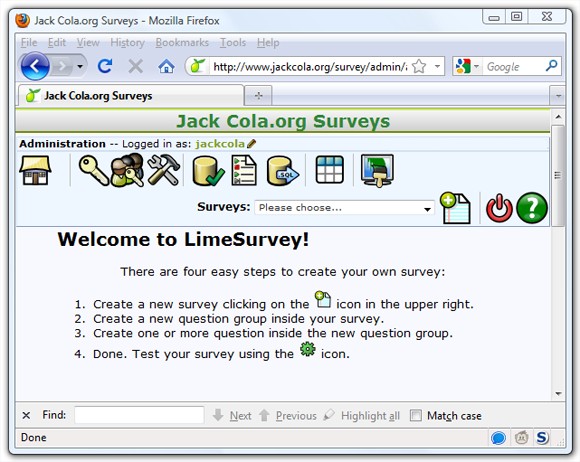580x462 pixels.
Task: Create a new survey with the page icon
Action: pos(455,208)
